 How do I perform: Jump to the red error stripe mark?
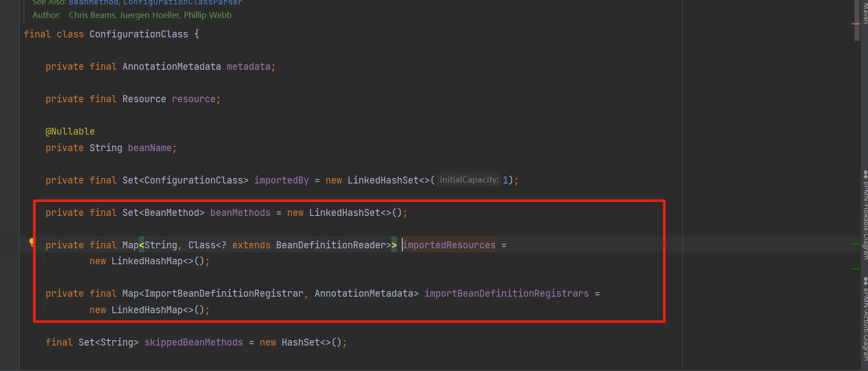click(856, 23)
